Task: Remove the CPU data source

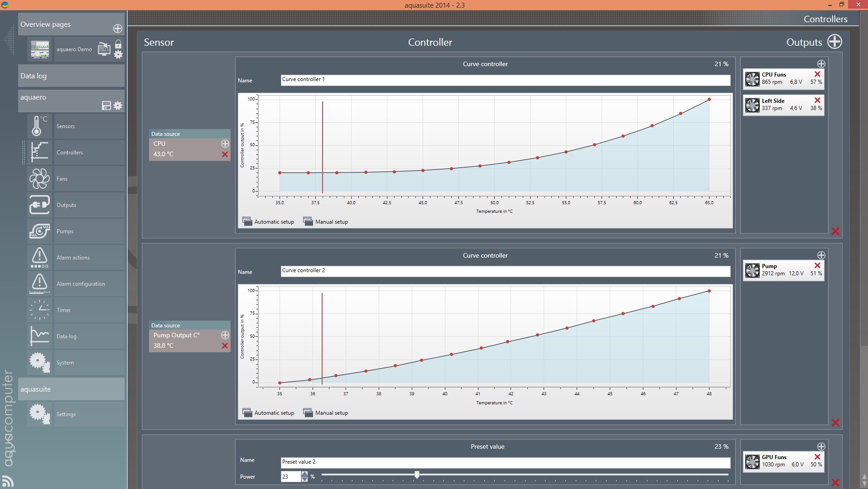Action: tap(225, 154)
